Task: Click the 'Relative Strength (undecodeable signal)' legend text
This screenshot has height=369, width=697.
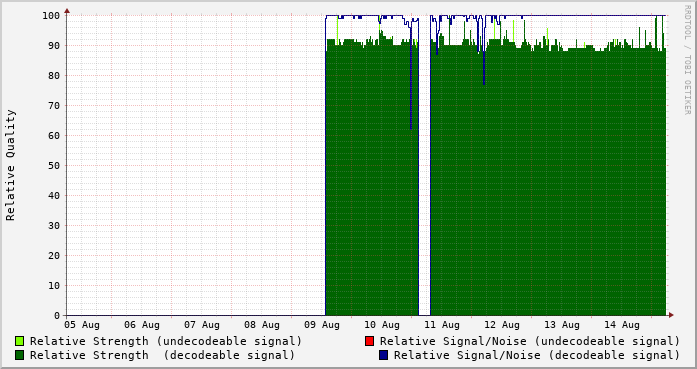Action: pos(166,341)
